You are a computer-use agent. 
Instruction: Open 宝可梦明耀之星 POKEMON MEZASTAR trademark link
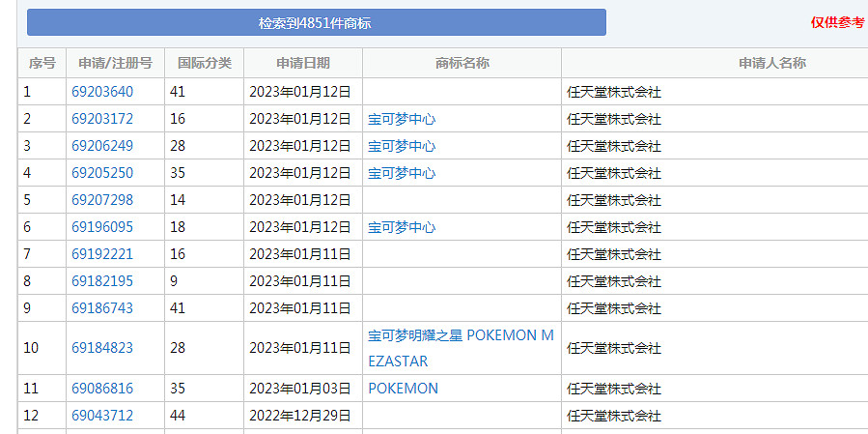461,336
